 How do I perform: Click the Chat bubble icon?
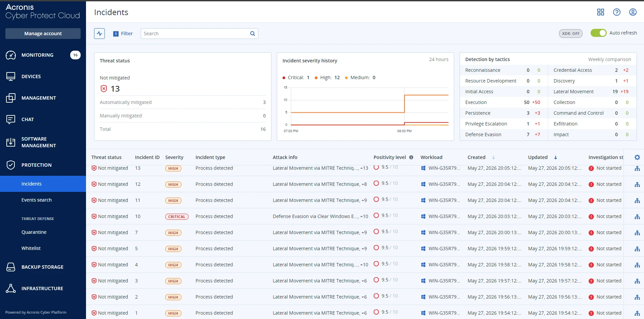pos(11,119)
